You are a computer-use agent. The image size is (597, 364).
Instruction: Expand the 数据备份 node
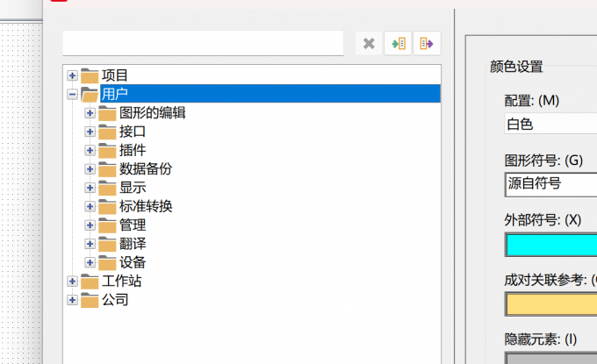[90, 169]
